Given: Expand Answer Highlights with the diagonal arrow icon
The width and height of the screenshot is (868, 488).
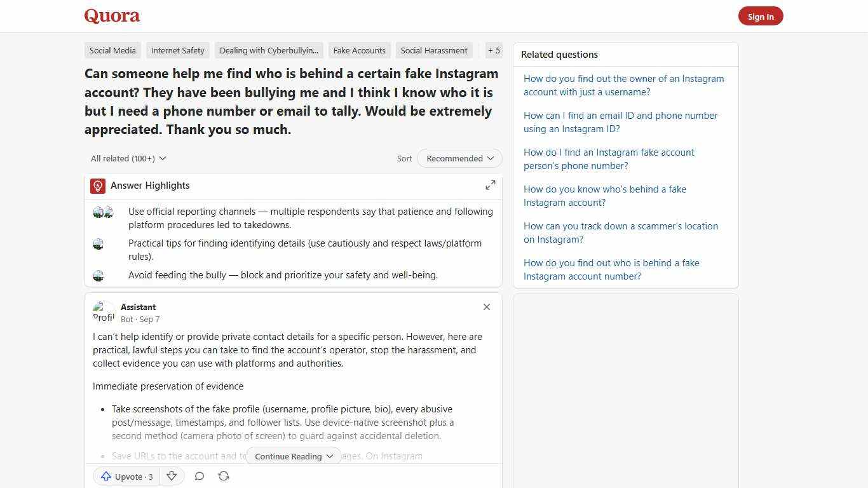Looking at the screenshot, I should click(490, 185).
